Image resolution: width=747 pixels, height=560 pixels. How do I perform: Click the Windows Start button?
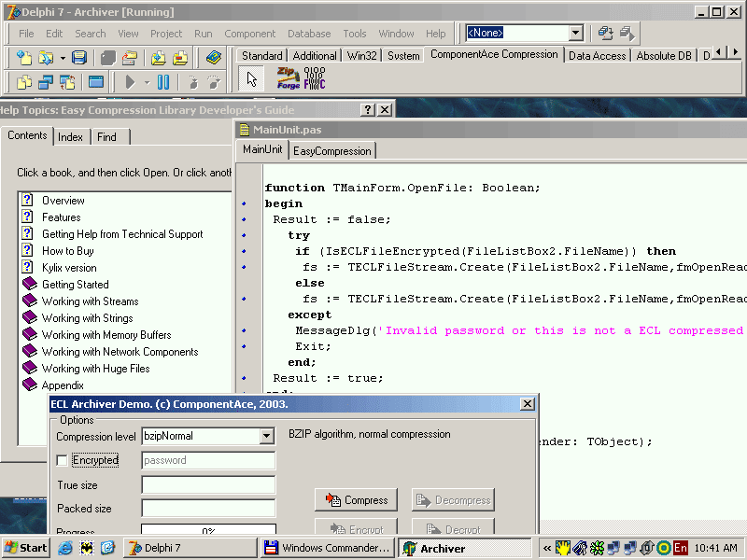26,548
